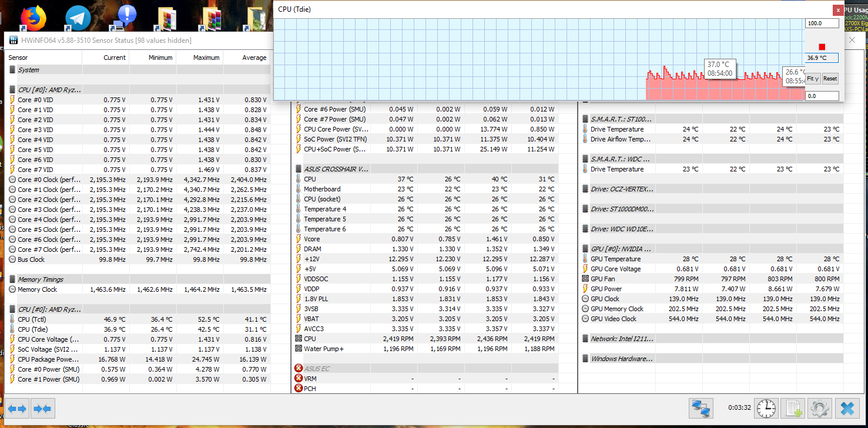Click the thermometer icon beside Motherboard temperature

tap(299, 189)
